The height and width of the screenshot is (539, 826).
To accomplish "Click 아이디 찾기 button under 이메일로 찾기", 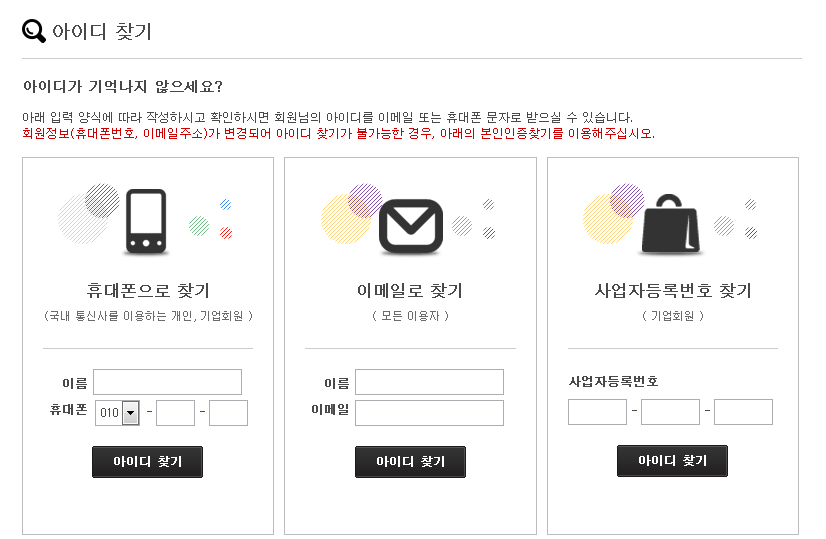I will point(410,462).
